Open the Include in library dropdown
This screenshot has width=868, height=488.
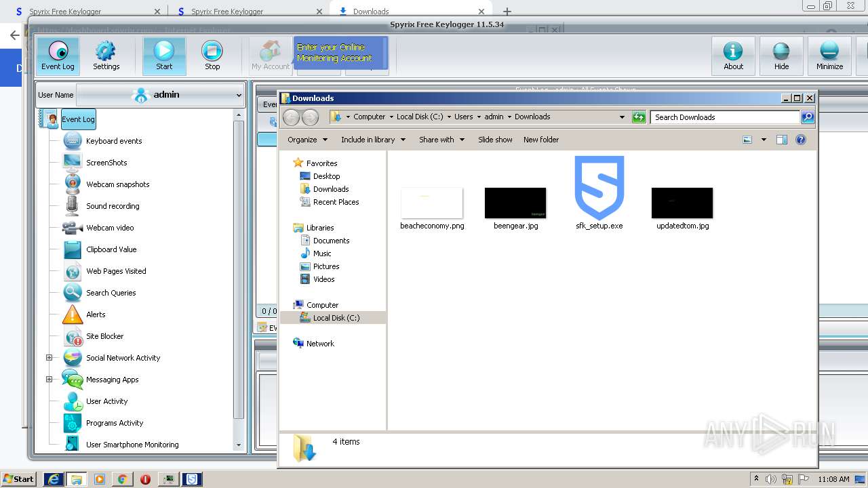coord(373,140)
